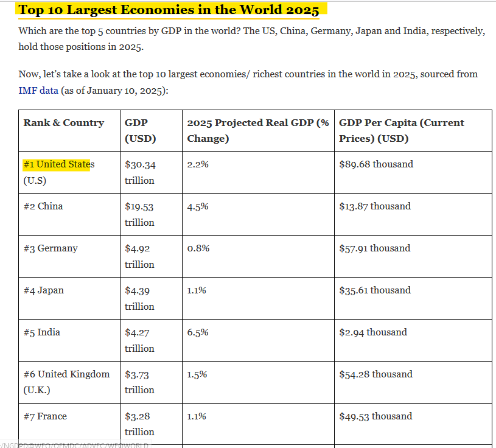Open the IMF data link
This screenshot has height=448, width=496.
point(38,91)
